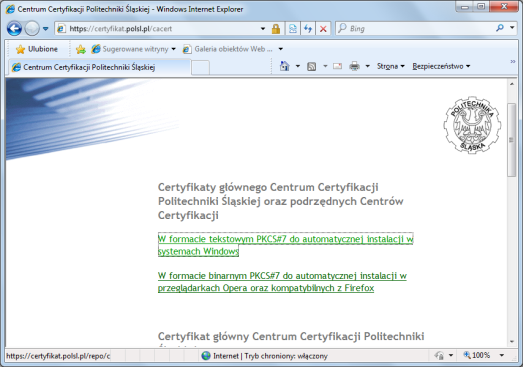
Task: Click heading Certyfikat główny Centrum Certyfikacji Politechniki
Action: [291, 336]
